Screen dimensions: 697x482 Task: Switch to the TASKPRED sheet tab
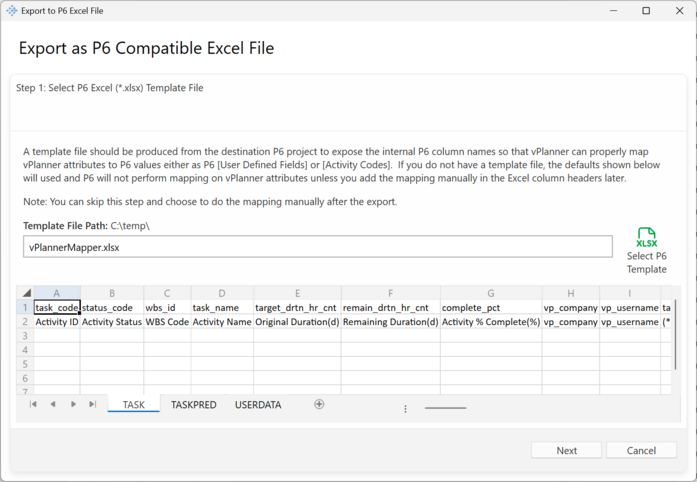(x=193, y=405)
